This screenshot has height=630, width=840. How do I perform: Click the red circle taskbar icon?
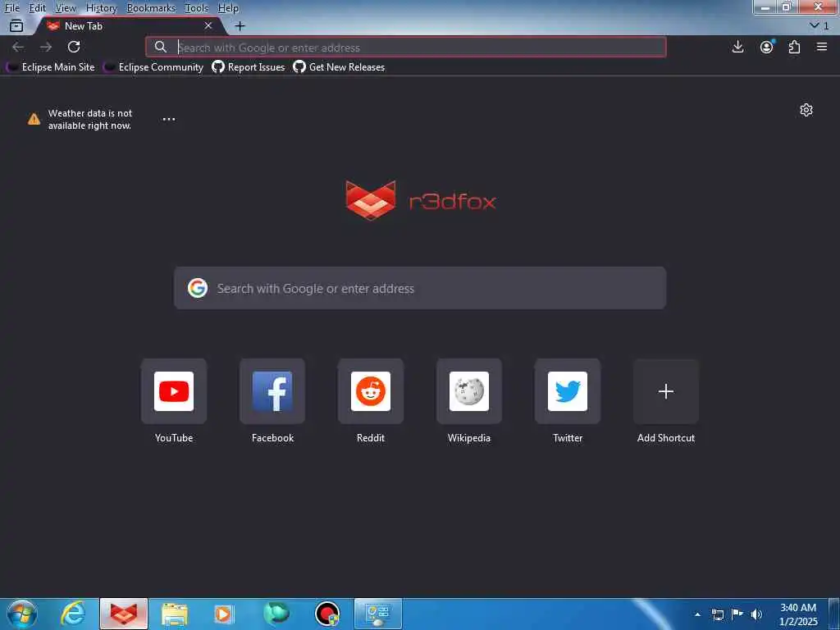coord(327,614)
